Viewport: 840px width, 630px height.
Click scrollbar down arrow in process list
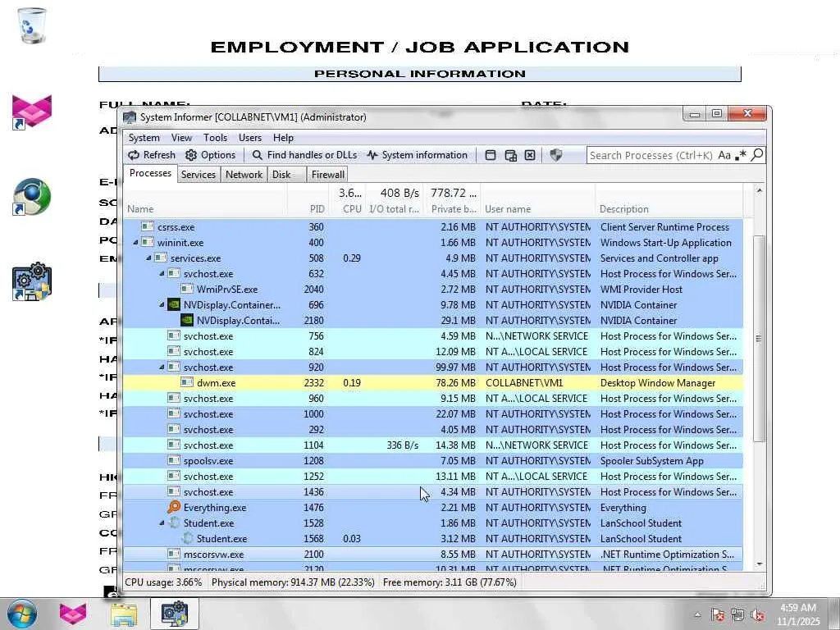[x=759, y=564]
